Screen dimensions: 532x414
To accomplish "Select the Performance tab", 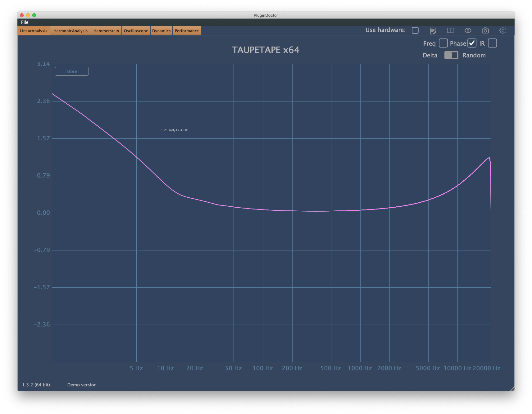I will [x=187, y=31].
